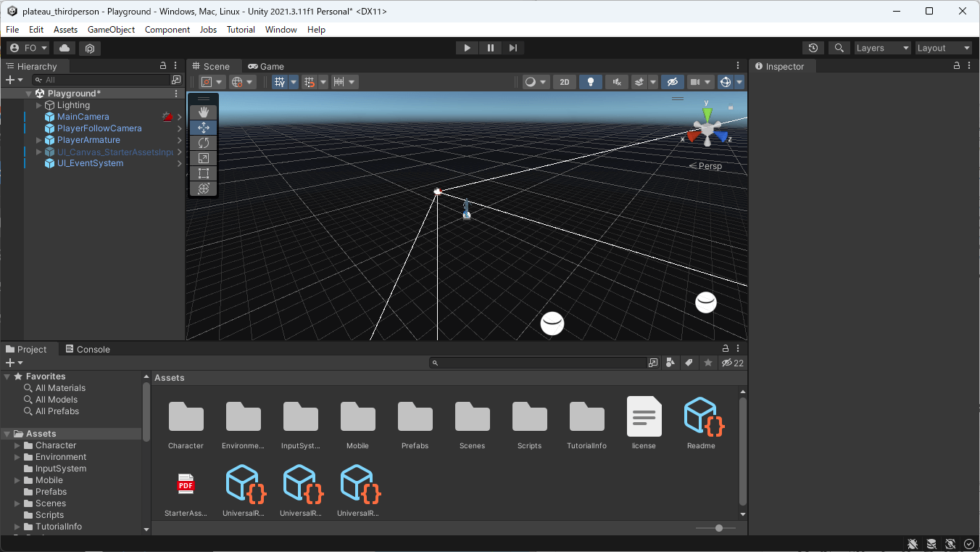Open the Layers dropdown
Screen dimensions: 980x552
[x=881, y=47]
